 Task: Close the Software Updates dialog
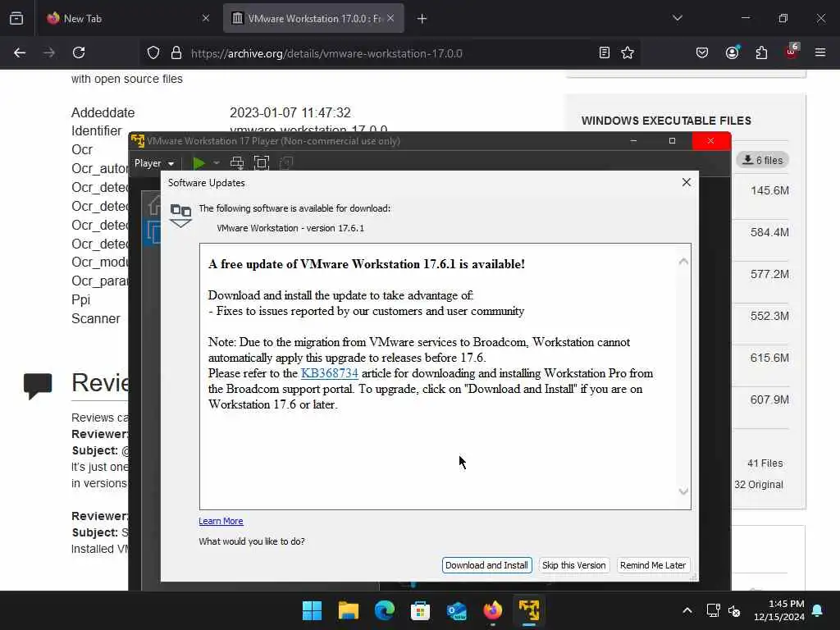(687, 182)
